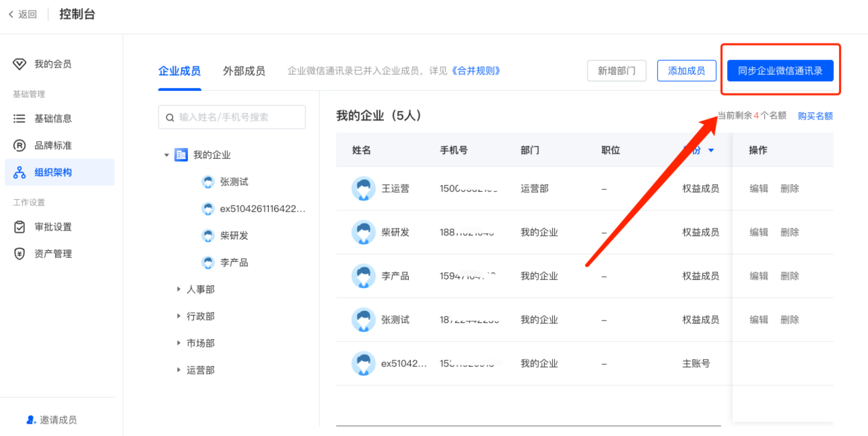Open the 《合并规则》 link

[x=476, y=71]
